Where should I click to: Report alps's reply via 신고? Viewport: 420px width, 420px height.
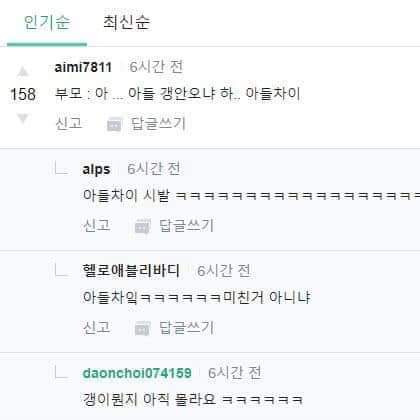(x=97, y=225)
